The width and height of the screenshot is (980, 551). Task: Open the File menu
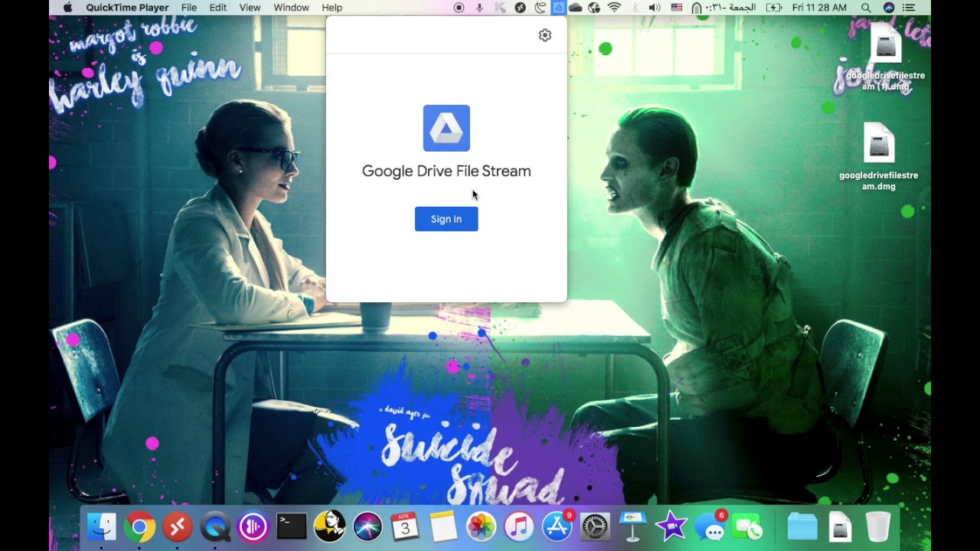click(189, 8)
